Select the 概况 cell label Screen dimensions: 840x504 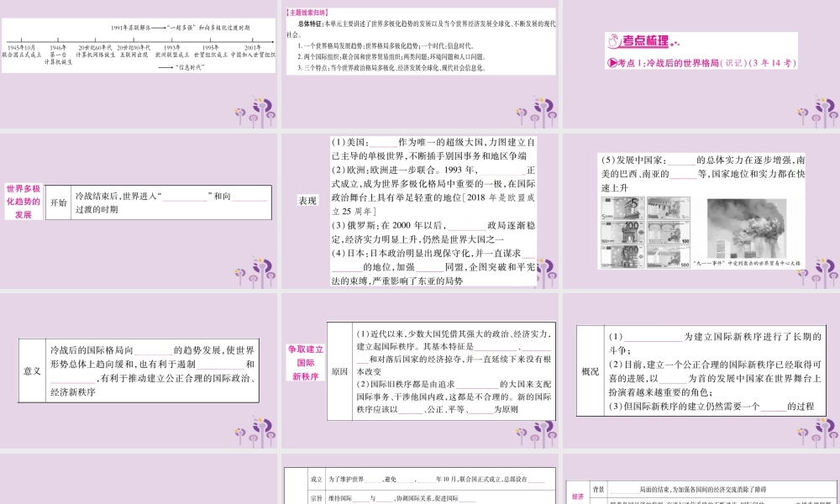[x=591, y=371]
